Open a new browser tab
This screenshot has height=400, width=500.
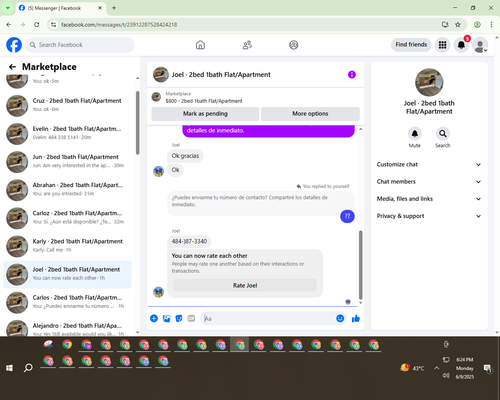(114, 8)
